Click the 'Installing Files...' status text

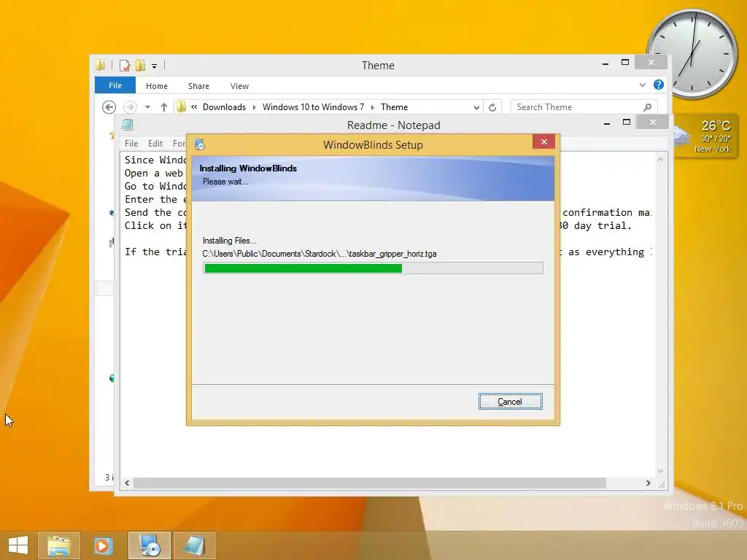(230, 241)
